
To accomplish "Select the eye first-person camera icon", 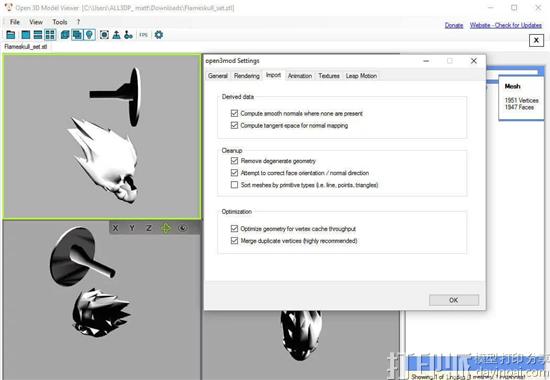I will tap(182, 228).
